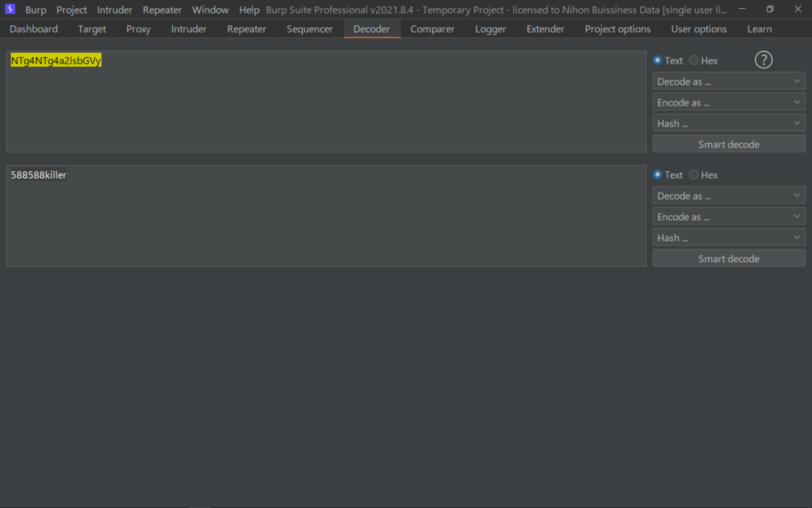Click the Burp Suite logo icon
Screen dimensions: 812x508
(x=9, y=9)
